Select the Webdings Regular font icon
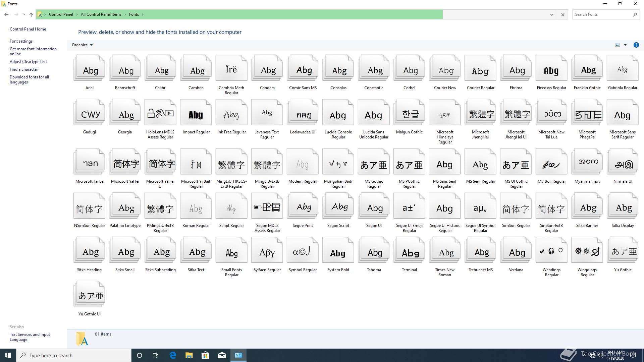The image size is (644, 362). point(552,251)
